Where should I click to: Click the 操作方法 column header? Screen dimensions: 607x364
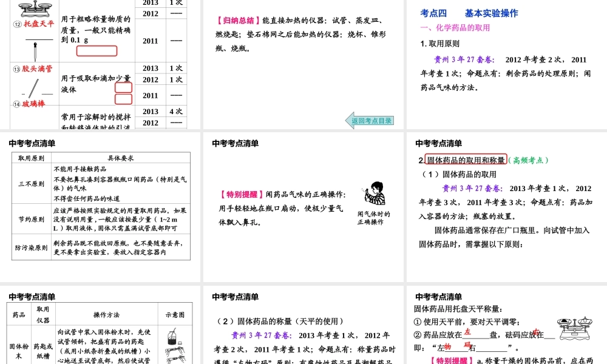click(106, 315)
